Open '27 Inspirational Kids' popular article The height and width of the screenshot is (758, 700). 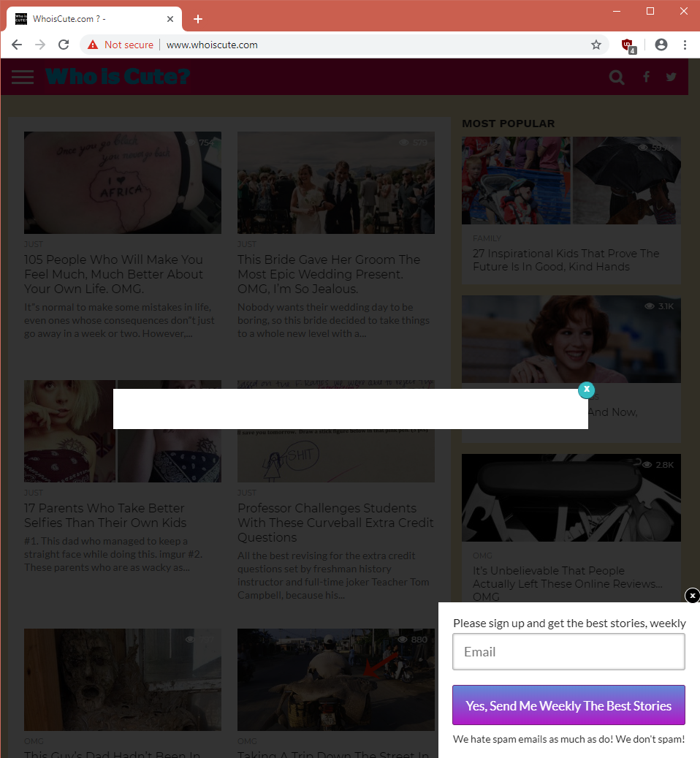566,260
